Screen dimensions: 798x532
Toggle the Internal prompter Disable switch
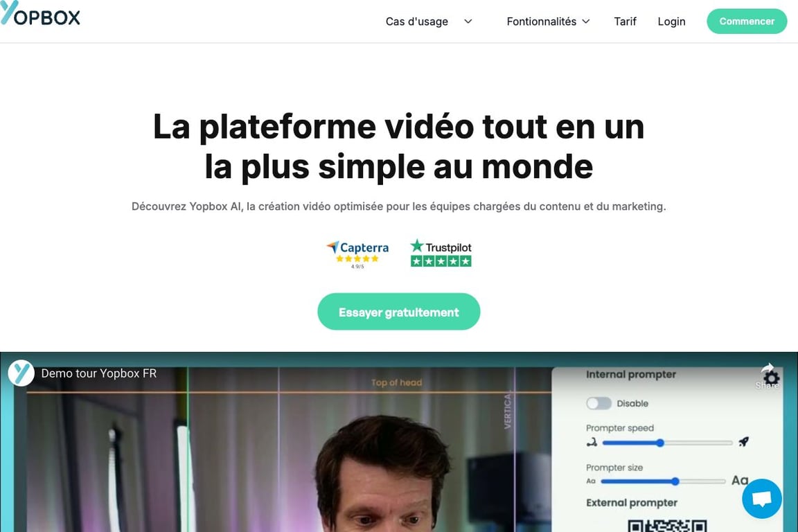coord(598,403)
